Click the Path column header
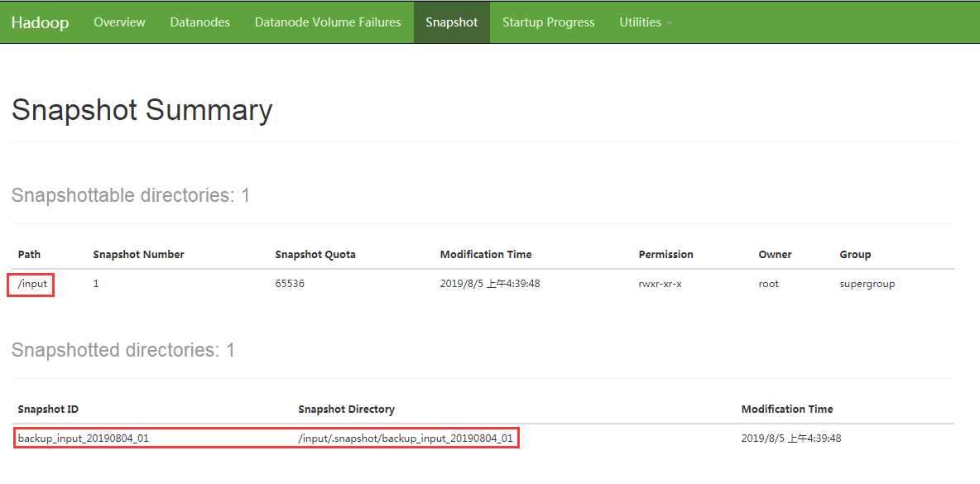980x484 pixels. click(x=29, y=254)
